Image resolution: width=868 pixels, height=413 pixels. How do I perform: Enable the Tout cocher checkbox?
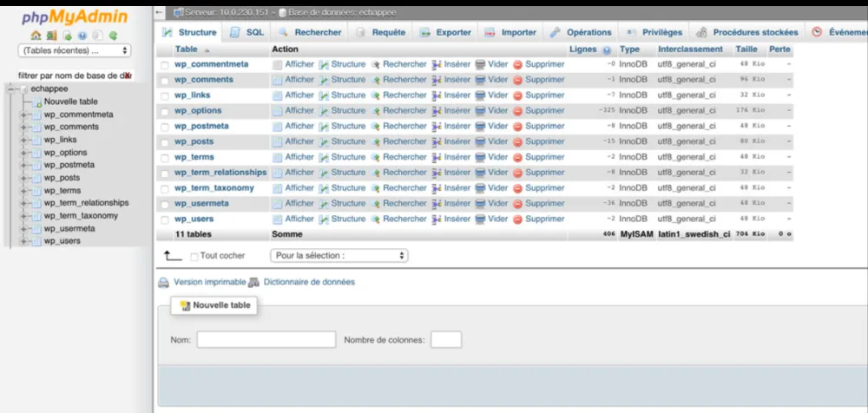(x=194, y=257)
